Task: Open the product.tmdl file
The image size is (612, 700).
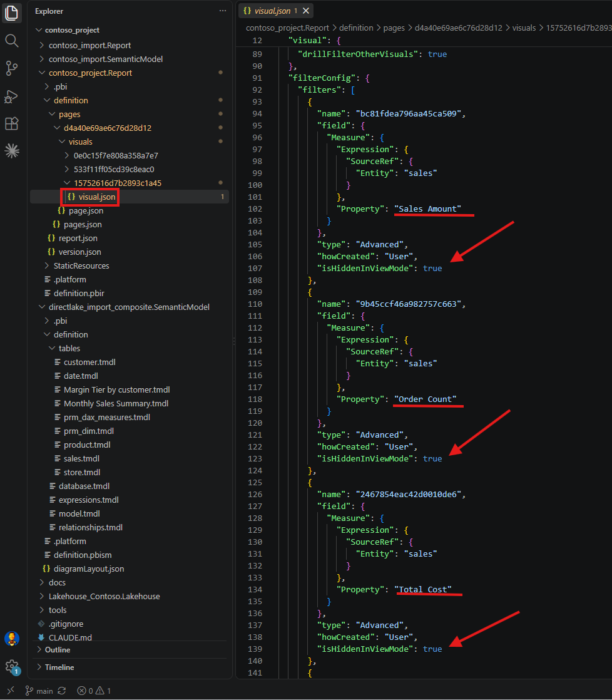Action: coord(87,445)
